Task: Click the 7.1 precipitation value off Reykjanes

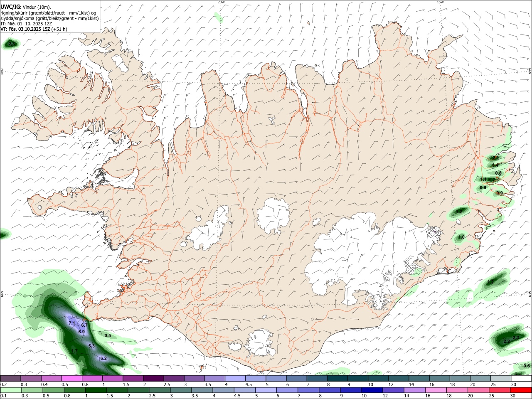Action: coord(71,323)
